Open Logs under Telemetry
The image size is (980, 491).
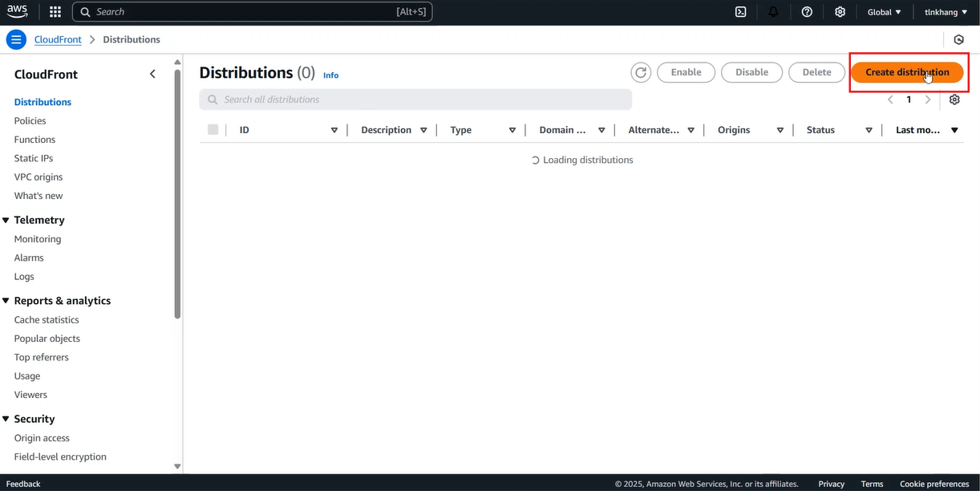point(24,277)
